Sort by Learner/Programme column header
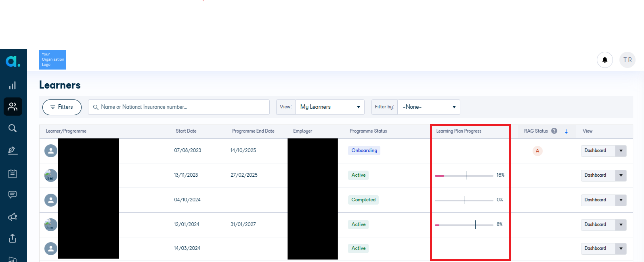644x262 pixels. [66, 131]
